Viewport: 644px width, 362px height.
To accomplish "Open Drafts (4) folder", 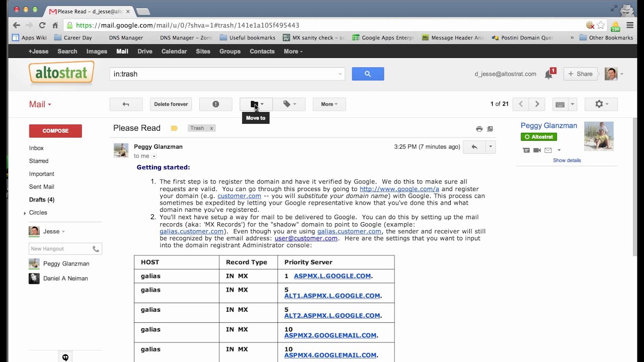I will [42, 200].
